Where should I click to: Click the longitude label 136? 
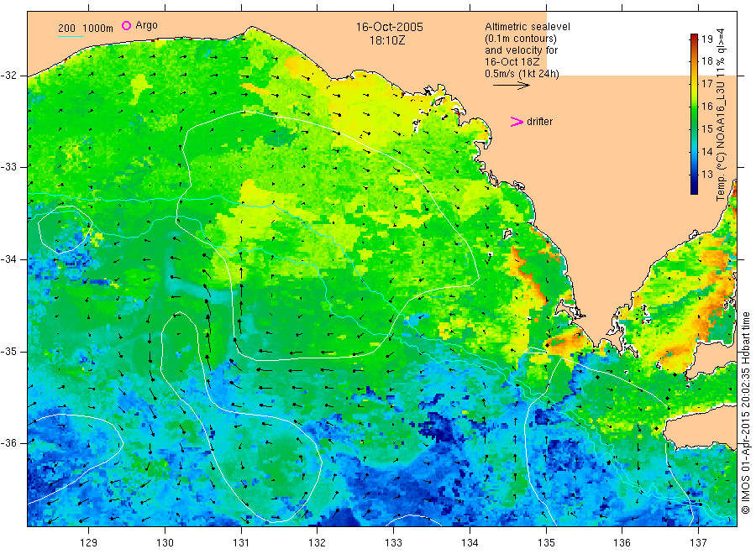(x=622, y=543)
